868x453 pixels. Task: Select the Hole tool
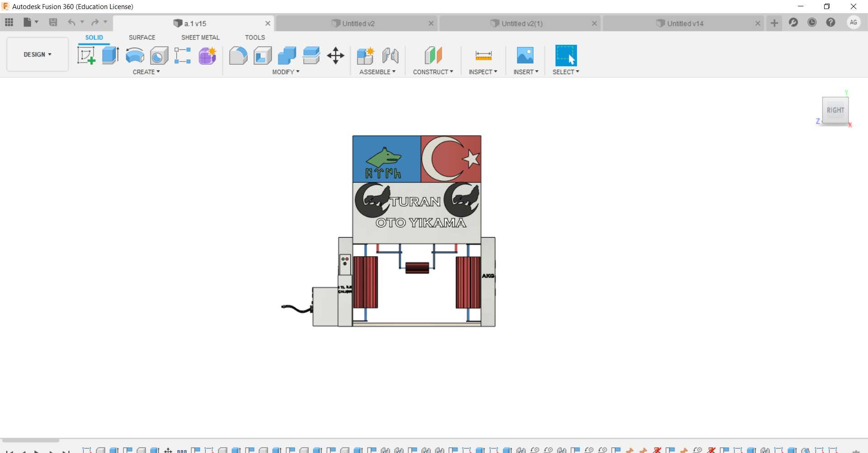(x=159, y=56)
